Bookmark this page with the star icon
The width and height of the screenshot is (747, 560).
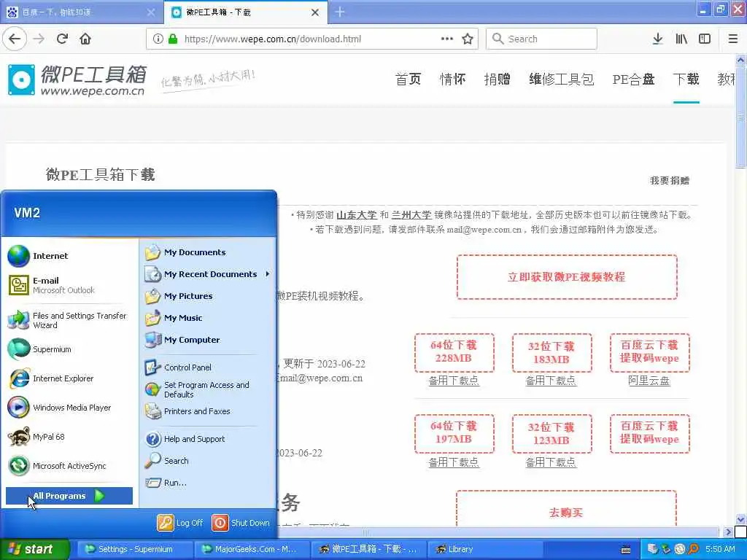468,39
